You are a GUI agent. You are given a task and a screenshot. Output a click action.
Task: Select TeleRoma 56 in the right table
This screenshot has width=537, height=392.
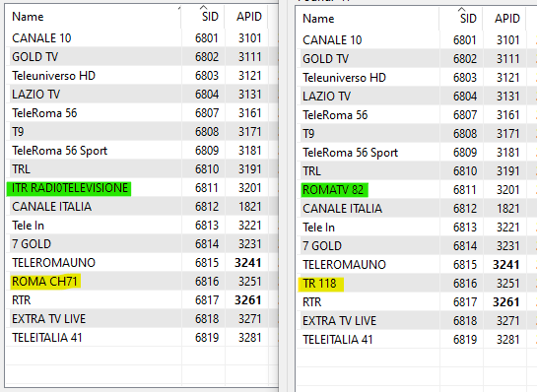(x=335, y=115)
